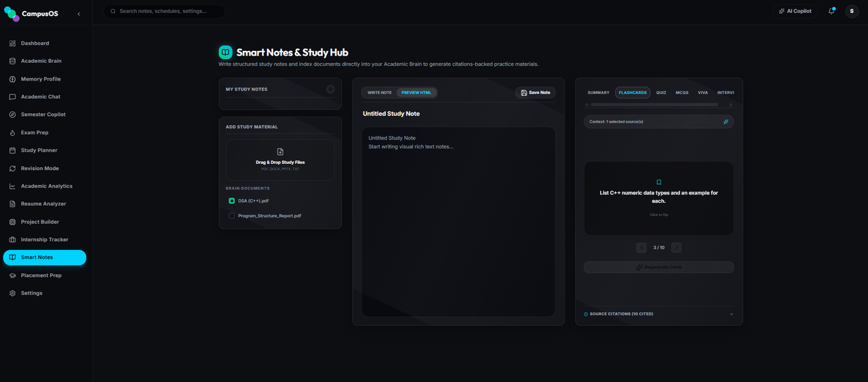Open Academic Analytics

coord(45,186)
